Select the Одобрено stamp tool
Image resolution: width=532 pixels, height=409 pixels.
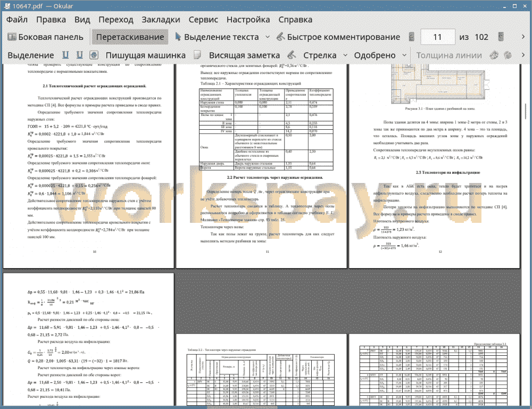tap(375, 55)
